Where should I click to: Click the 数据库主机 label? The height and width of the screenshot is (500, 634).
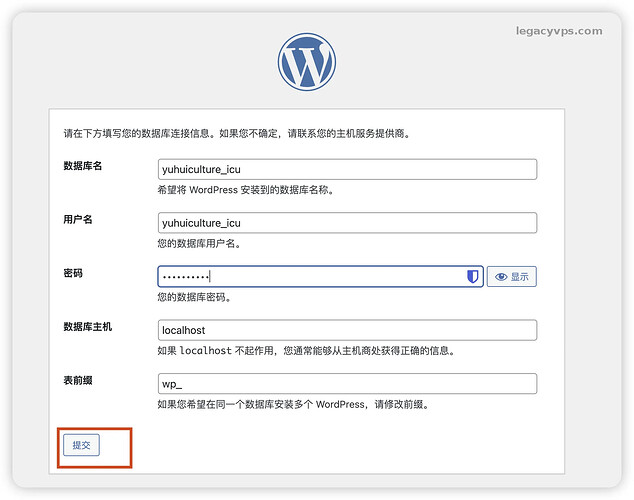(x=87, y=327)
